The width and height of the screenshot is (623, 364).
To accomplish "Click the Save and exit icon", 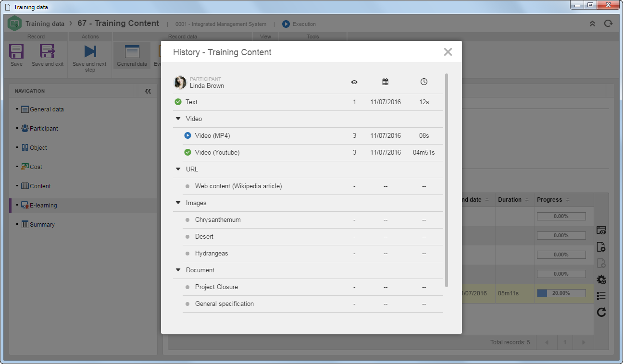I will pyautogui.click(x=48, y=51).
